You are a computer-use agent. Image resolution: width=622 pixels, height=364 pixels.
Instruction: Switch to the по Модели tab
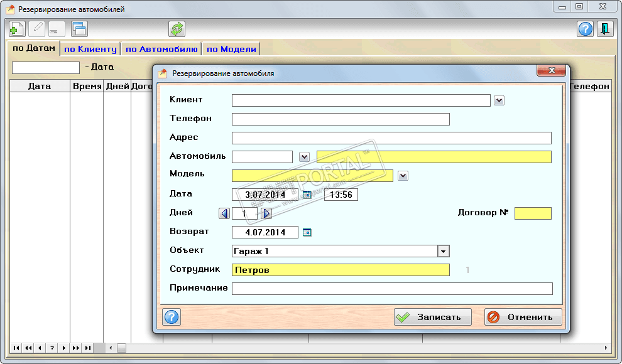coord(231,49)
